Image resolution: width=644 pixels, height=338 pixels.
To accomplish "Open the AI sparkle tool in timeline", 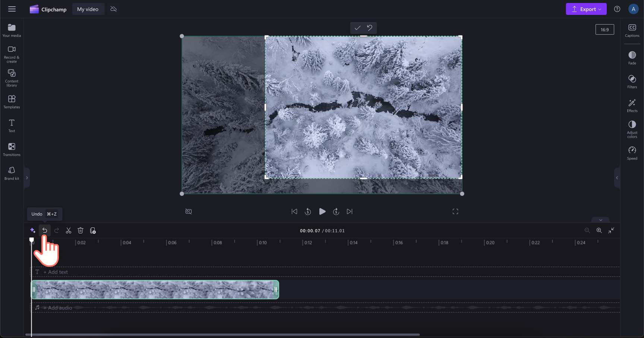I will (33, 230).
